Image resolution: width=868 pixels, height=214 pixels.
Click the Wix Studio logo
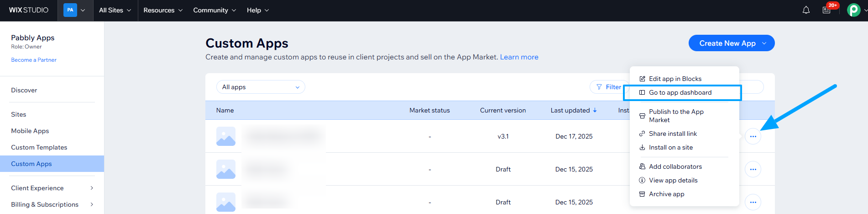29,10
